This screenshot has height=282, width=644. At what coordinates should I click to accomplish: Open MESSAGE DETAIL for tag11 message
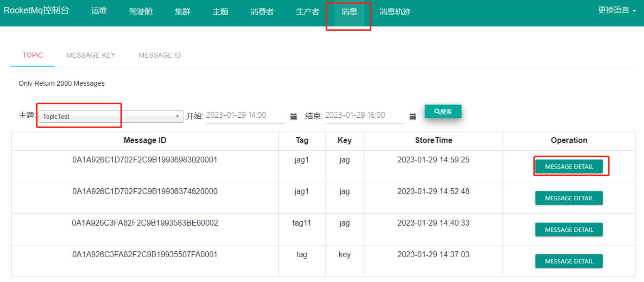coord(569,230)
